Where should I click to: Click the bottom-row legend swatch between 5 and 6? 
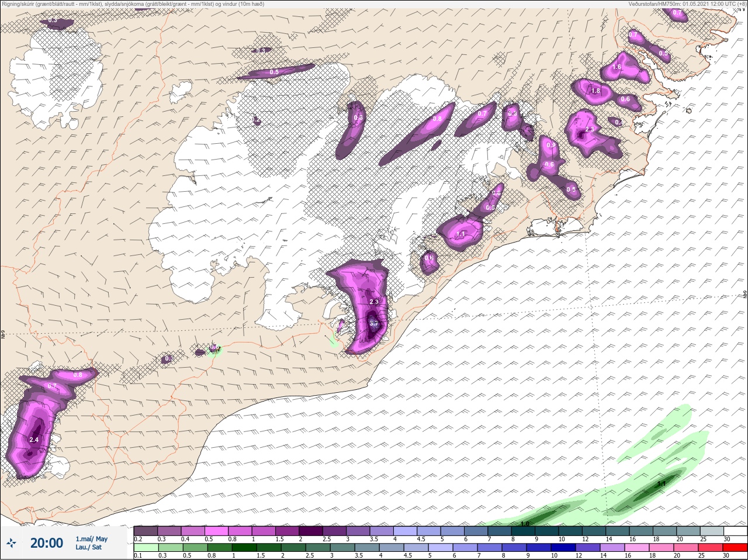441,548
